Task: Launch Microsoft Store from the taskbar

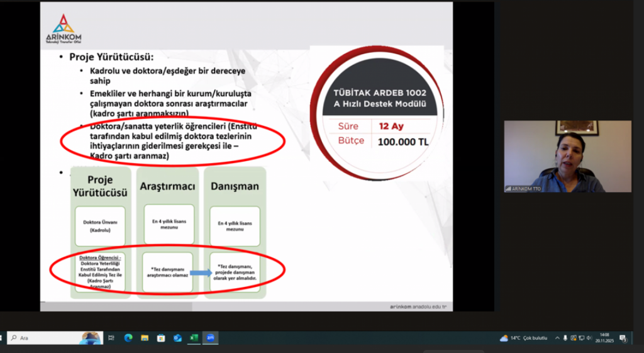Action: (161, 338)
